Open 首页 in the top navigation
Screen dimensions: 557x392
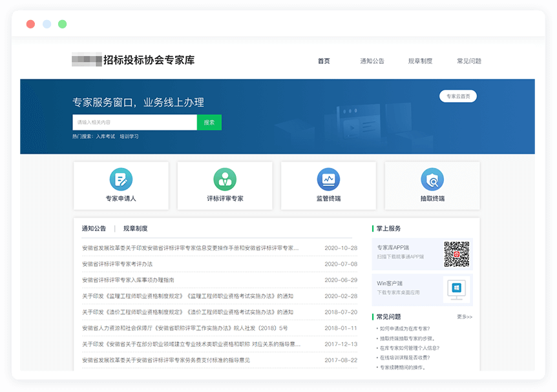point(324,61)
